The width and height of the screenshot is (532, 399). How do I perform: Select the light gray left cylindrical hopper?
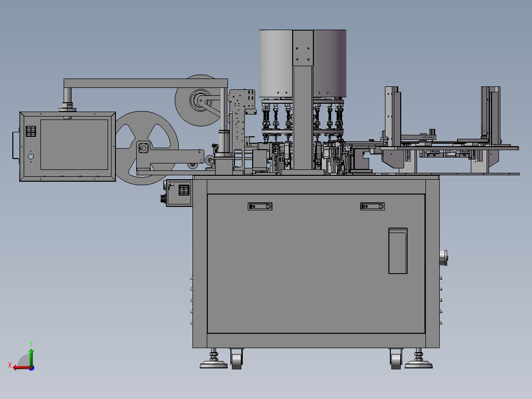coord(276,64)
